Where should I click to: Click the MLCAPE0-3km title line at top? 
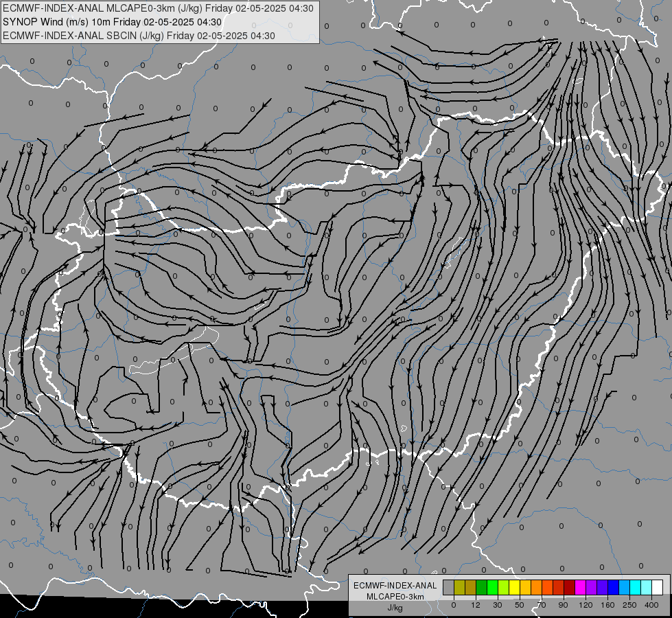[158, 8]
